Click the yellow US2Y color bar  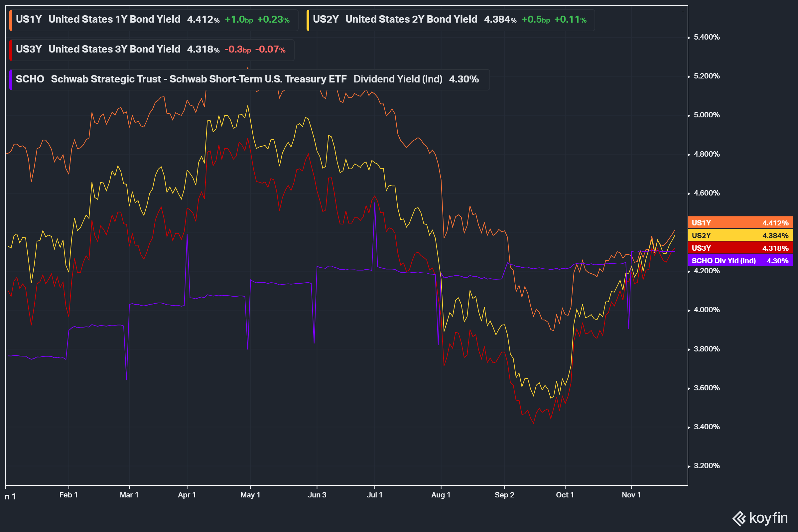click(308, 20)
